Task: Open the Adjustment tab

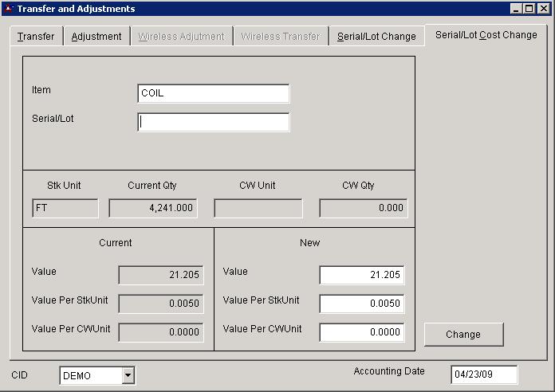Action: pos(96,37)
